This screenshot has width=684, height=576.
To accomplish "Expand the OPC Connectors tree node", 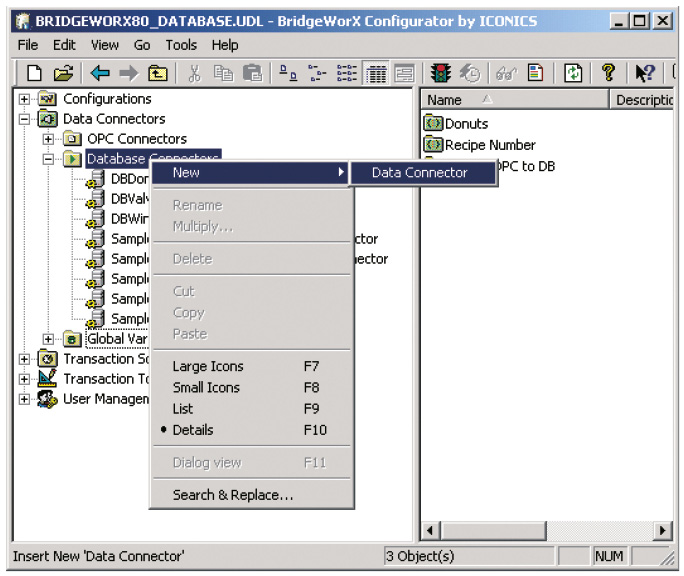I will click(48, 139).
